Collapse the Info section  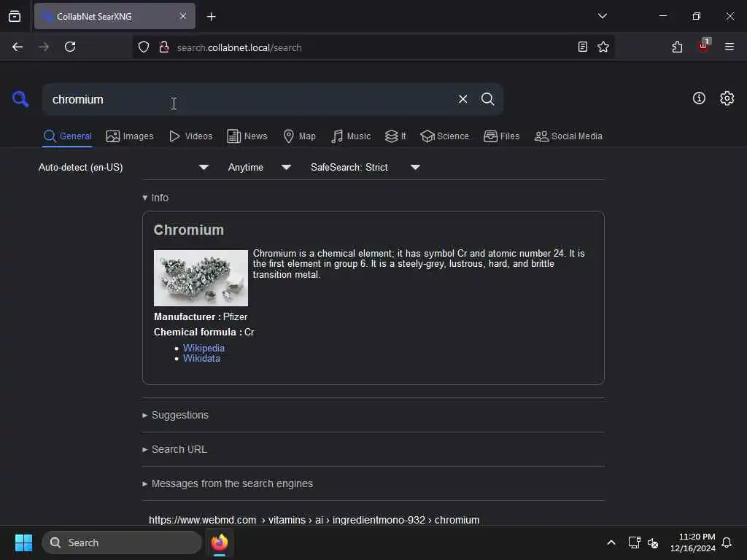click(155, 198)
